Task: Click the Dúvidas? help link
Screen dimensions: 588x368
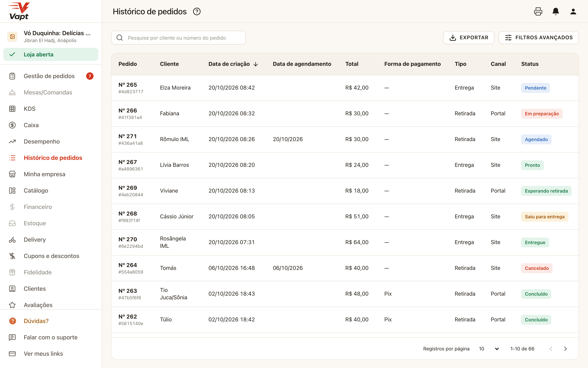Action: 36,321
